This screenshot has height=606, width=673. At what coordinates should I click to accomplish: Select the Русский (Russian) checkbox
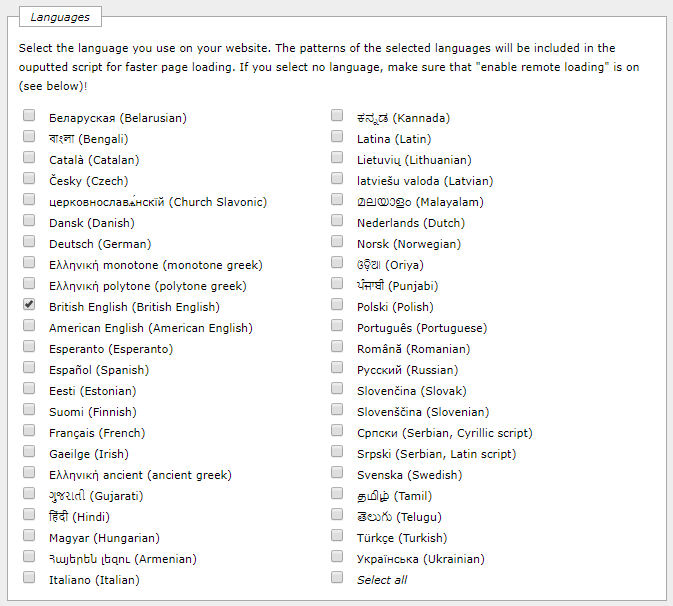(x=337, y=367)
